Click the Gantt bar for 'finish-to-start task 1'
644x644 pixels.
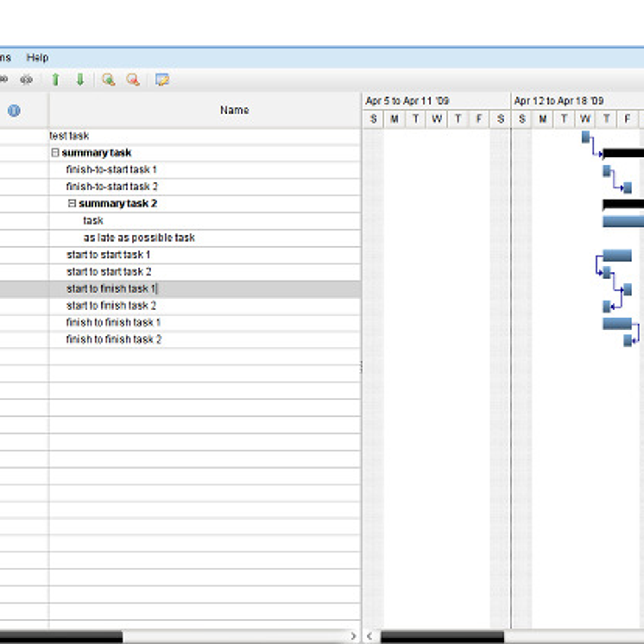click(x=607, y=171)
